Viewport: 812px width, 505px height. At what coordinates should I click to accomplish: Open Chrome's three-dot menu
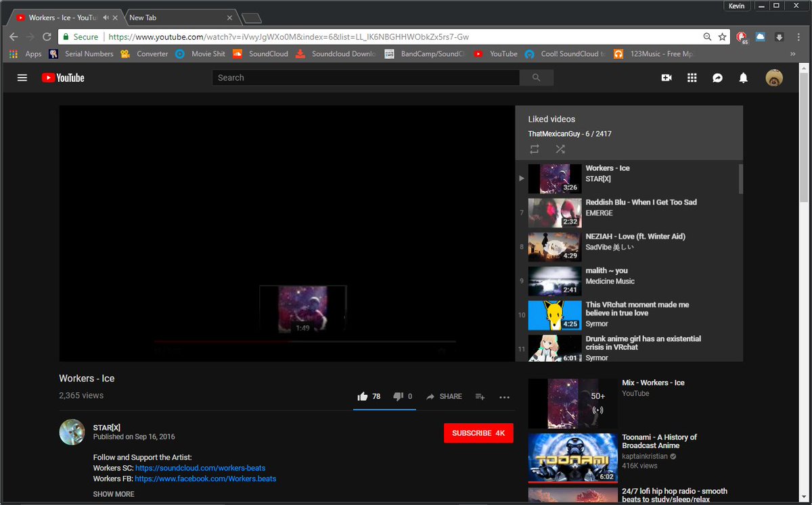point(798,37)
